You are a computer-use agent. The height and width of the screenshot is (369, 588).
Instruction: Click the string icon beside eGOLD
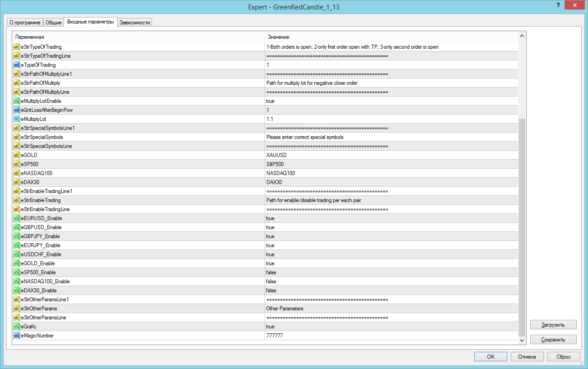17,155
